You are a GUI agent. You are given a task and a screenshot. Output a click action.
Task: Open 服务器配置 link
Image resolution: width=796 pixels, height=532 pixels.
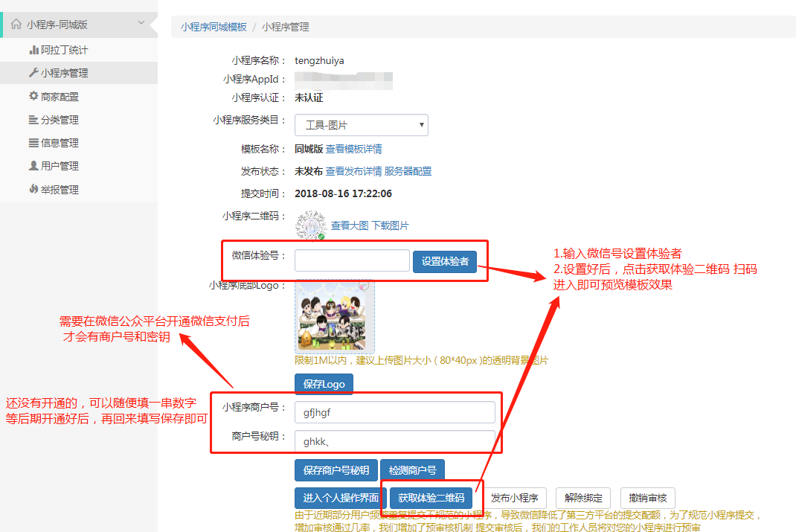408,171
